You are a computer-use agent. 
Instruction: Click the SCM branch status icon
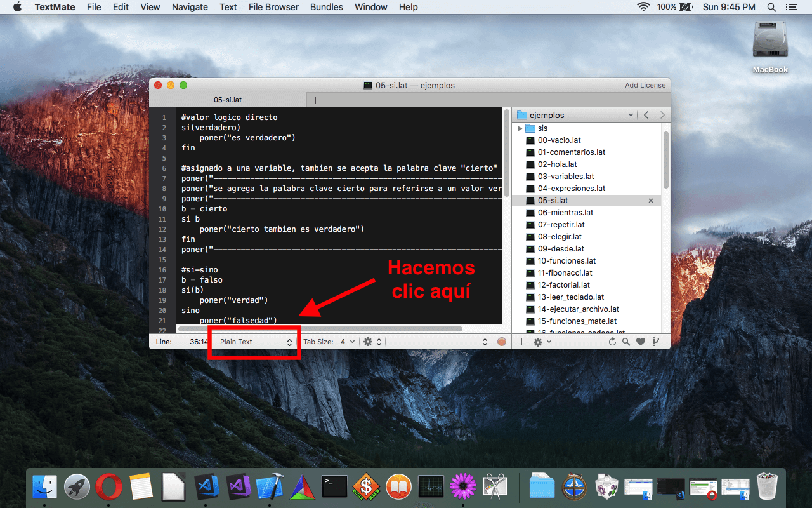click(656, 342)
